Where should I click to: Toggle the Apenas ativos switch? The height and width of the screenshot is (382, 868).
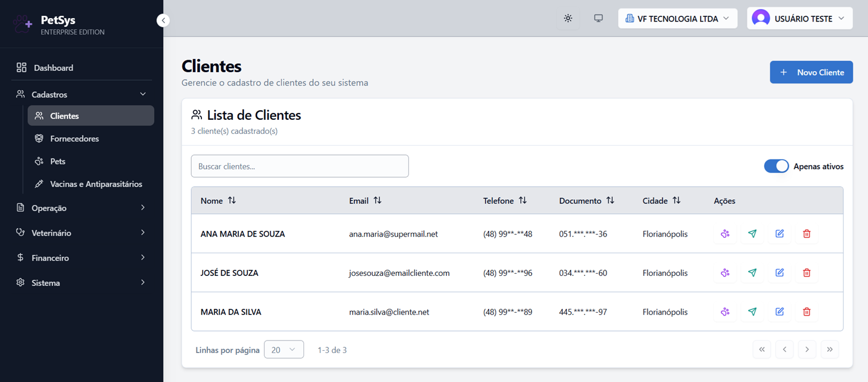pyautogui.click(x=776, y=166)
